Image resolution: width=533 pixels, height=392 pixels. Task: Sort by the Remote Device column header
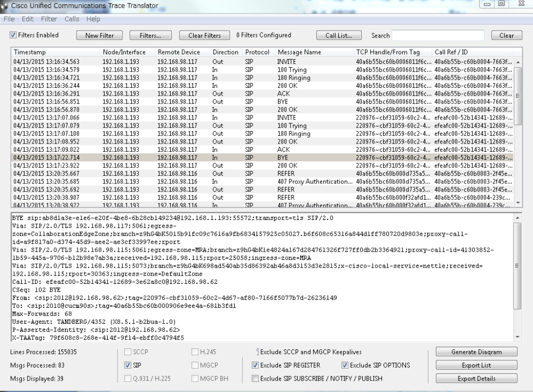coord(182,52)
